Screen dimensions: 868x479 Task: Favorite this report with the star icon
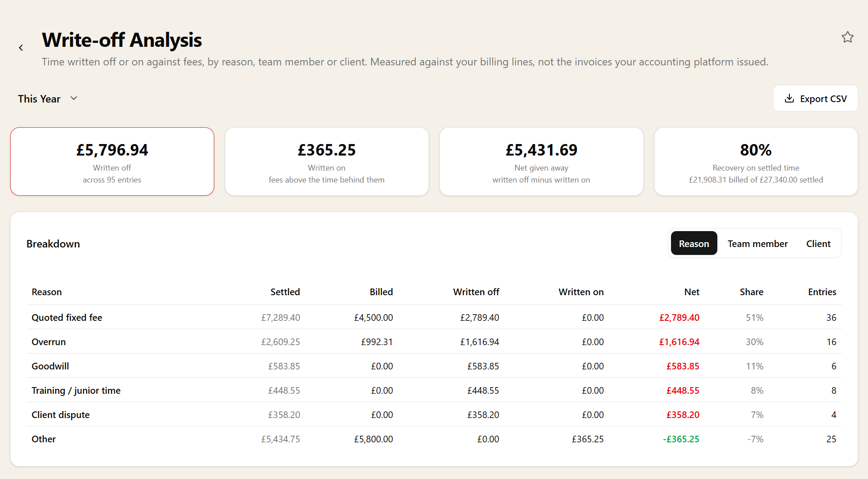coord(847,37)
